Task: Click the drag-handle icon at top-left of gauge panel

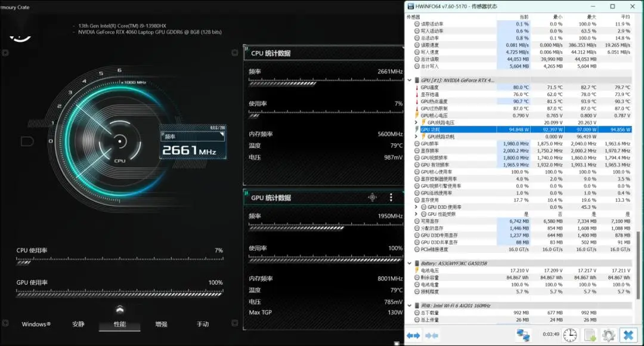Action: click(x=5, y=52)
